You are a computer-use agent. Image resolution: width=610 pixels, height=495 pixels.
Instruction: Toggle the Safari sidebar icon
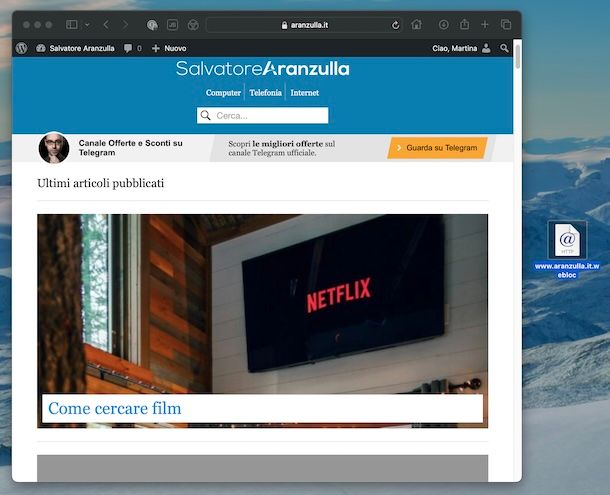pyautogui.click(x=72, y=25)
